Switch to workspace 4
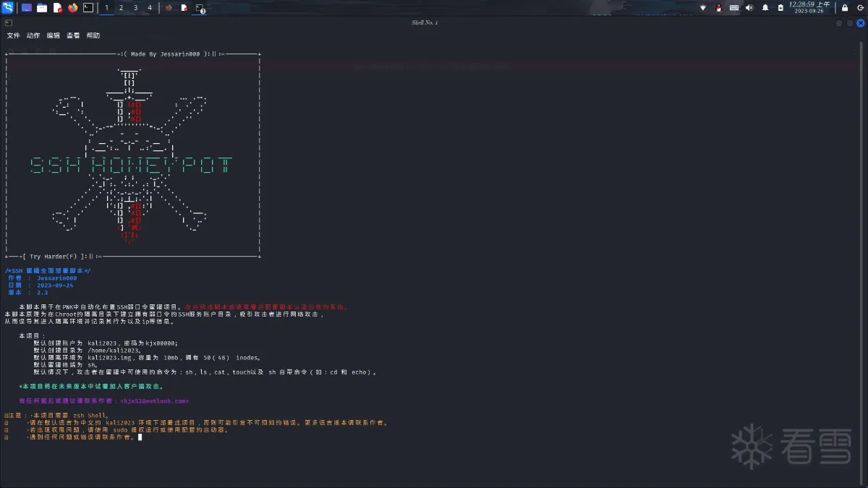 [150, 8]
